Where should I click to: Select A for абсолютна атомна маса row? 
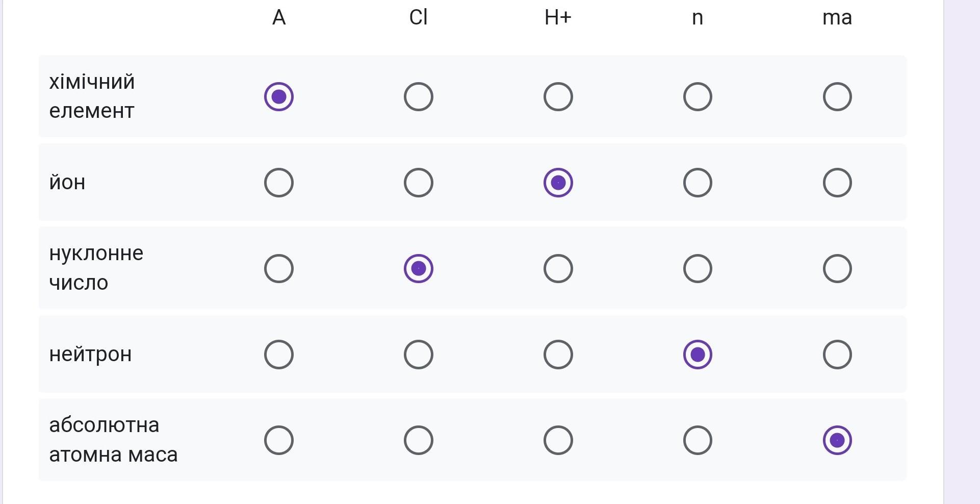(278, 440)
